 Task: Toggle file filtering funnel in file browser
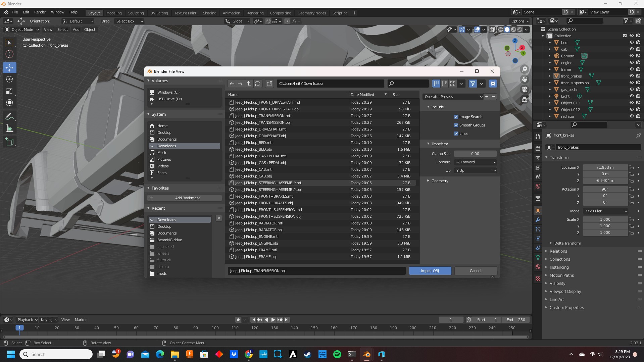tap(473, 84)
